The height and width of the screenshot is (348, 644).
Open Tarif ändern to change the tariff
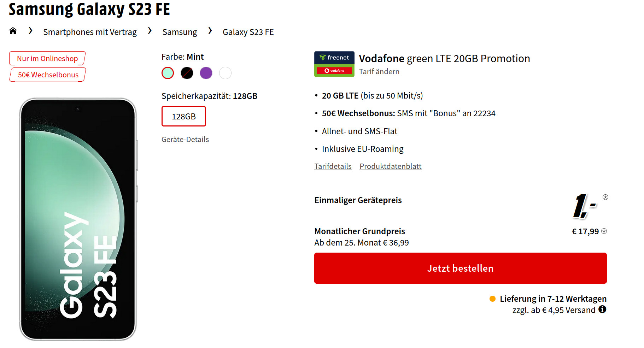pos(379,71)
